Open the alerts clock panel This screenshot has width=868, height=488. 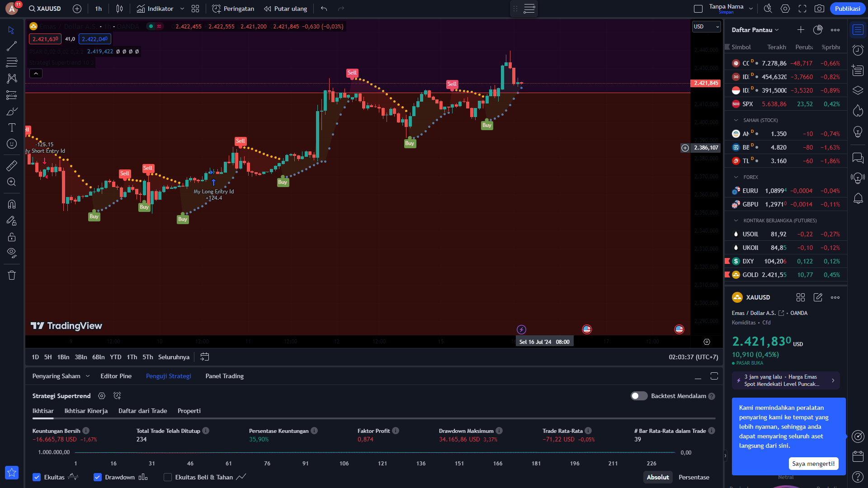click(x=858, y=50)
